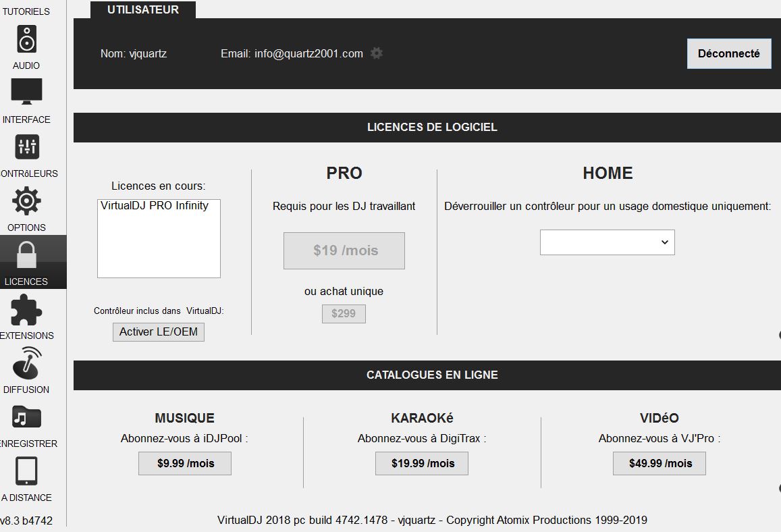Select the Utilisateur tab
781x532 pixels.
click(x=143, y=9)
